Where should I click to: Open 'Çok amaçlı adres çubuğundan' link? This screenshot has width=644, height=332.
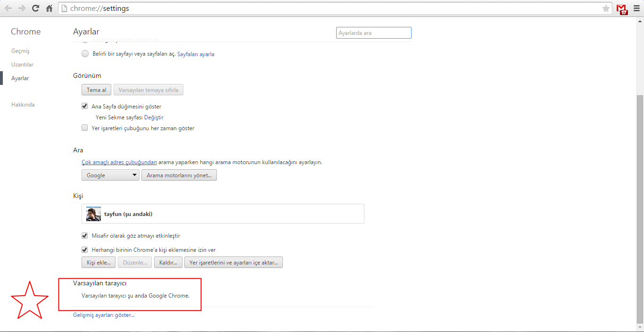(x=119, y=162)
